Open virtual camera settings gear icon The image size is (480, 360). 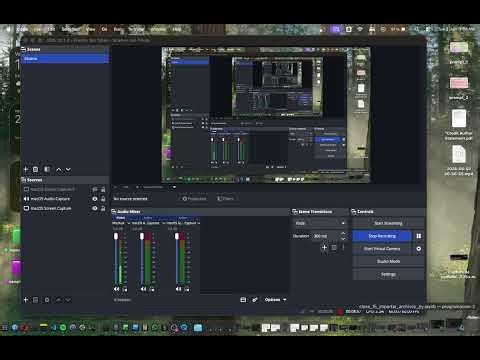pyautogui.click(x=419, y=249)
